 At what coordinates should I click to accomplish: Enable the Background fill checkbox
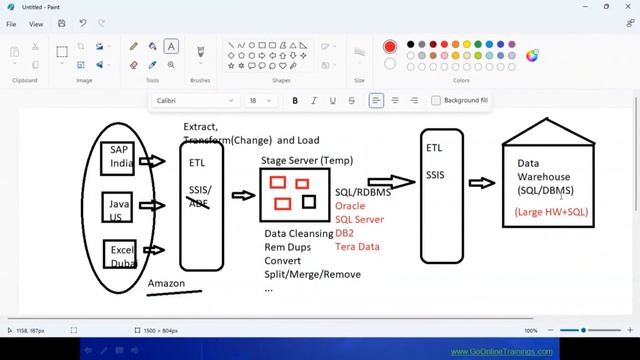pos(436,100)
